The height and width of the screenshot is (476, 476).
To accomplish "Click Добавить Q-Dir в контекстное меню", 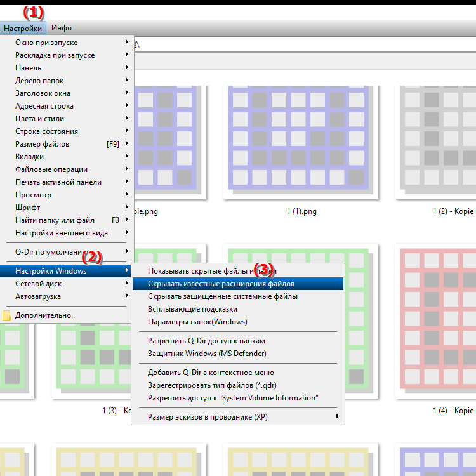I will click(238, 373).
